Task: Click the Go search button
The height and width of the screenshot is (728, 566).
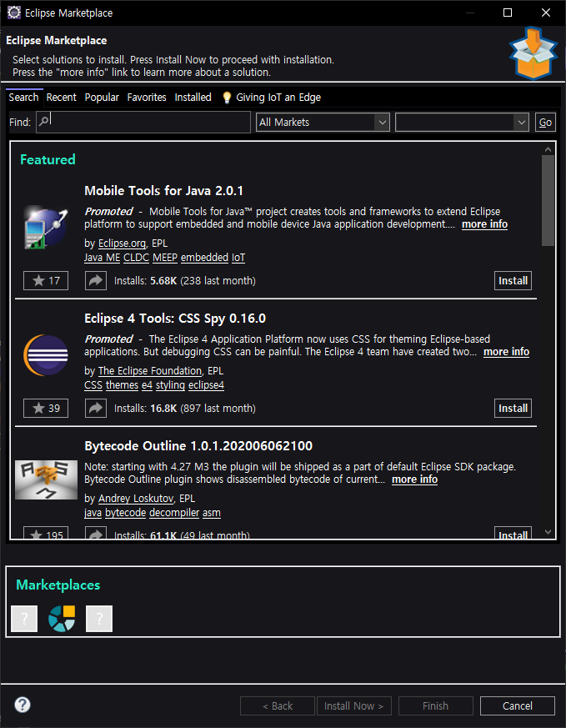Action: point(545,122)
